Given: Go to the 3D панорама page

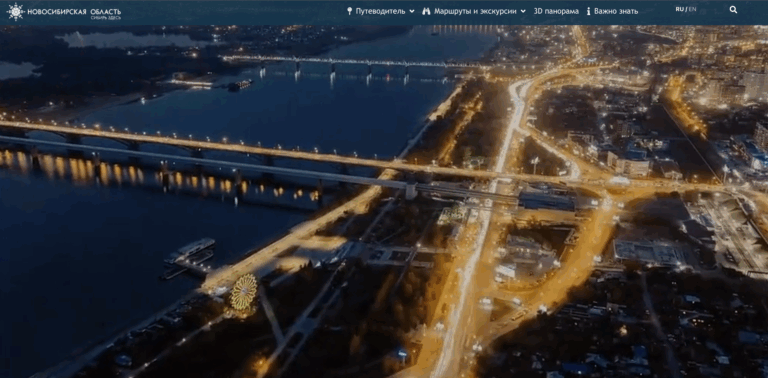Looking at the screenshot, I should click(x=556, y=11).
